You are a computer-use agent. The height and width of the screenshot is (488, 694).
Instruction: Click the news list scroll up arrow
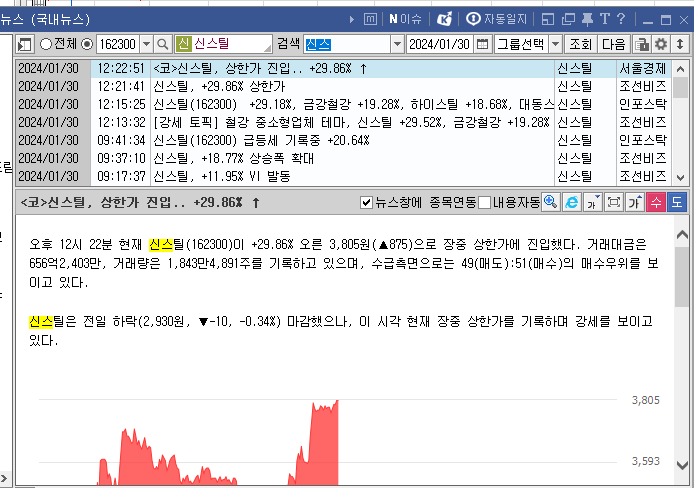pyautogui.click(x=680, y=69)
